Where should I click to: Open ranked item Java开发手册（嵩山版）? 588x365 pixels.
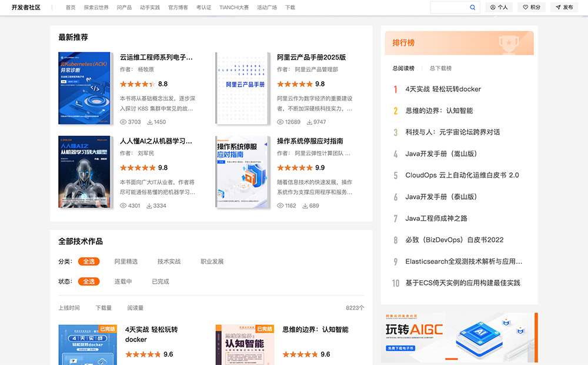[441, 154]
